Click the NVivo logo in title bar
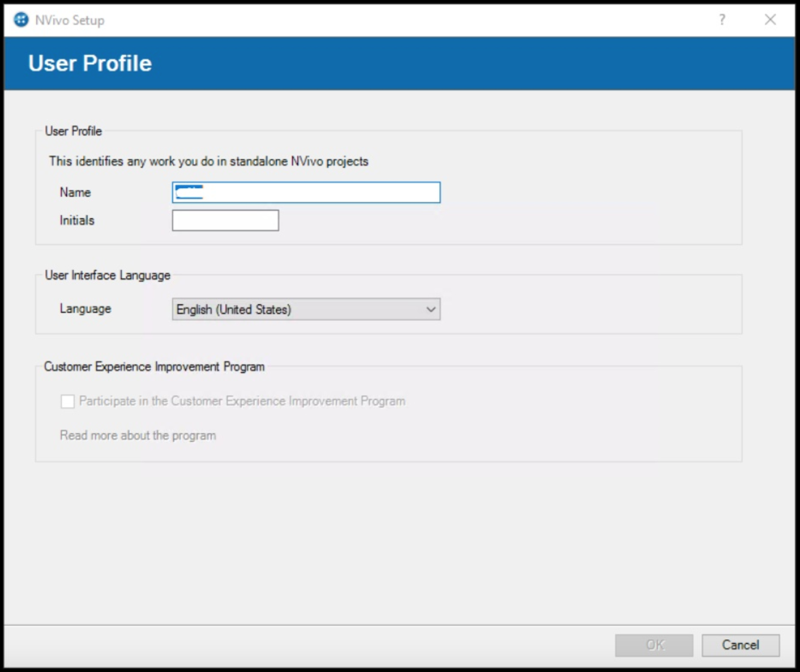 [21, 20]
